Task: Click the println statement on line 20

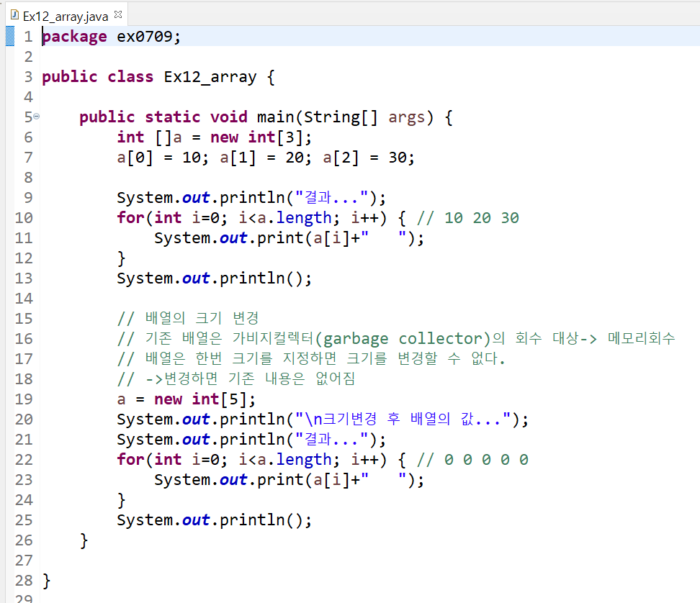Action: point(323,420)
